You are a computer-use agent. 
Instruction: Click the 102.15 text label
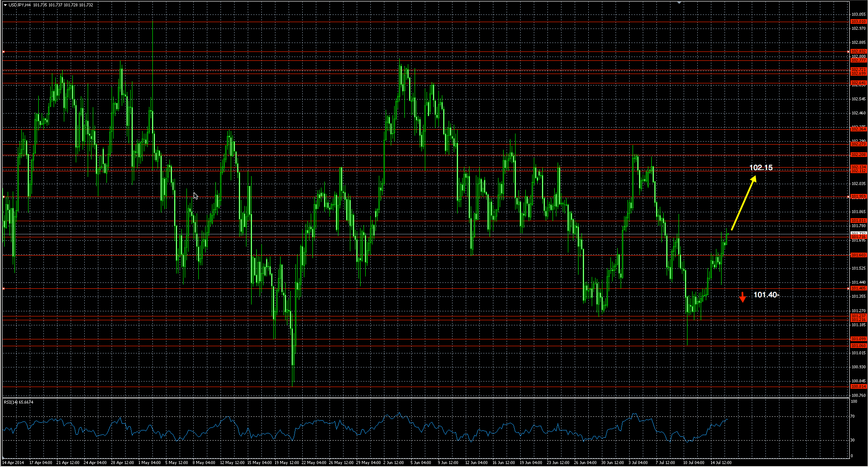pyautogui.click(x=761, y=168)
